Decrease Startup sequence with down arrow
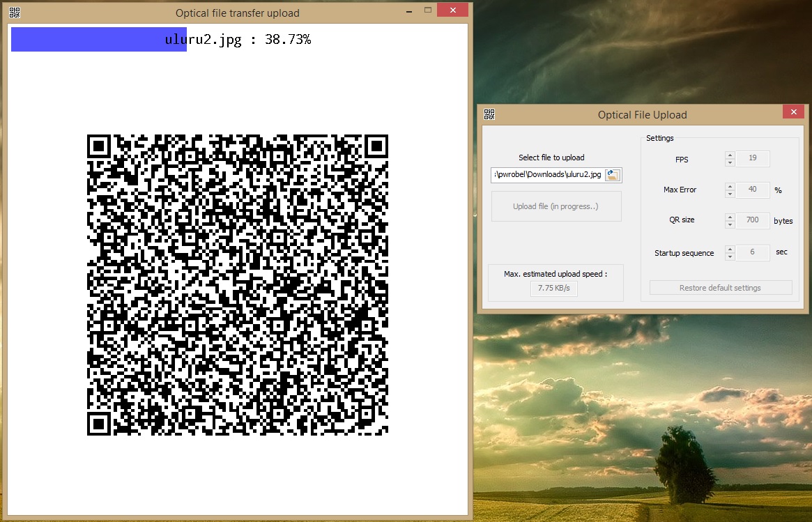 coord(730,257)
